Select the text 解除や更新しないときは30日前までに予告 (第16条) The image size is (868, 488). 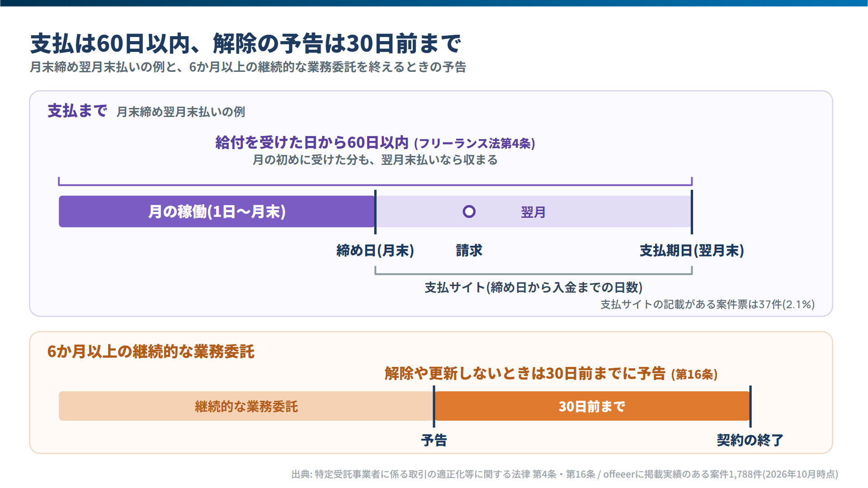[x=551, y=374]
